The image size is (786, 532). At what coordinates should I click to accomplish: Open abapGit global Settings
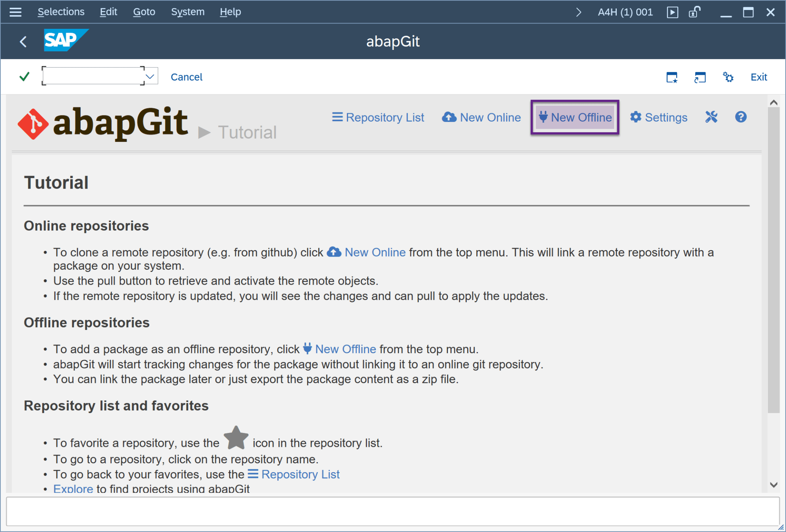click(x=658, y=117)
